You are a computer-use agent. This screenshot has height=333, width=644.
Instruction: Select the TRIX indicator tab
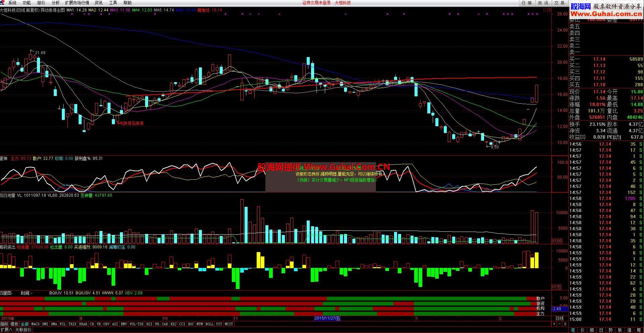[x=72, y=324]
